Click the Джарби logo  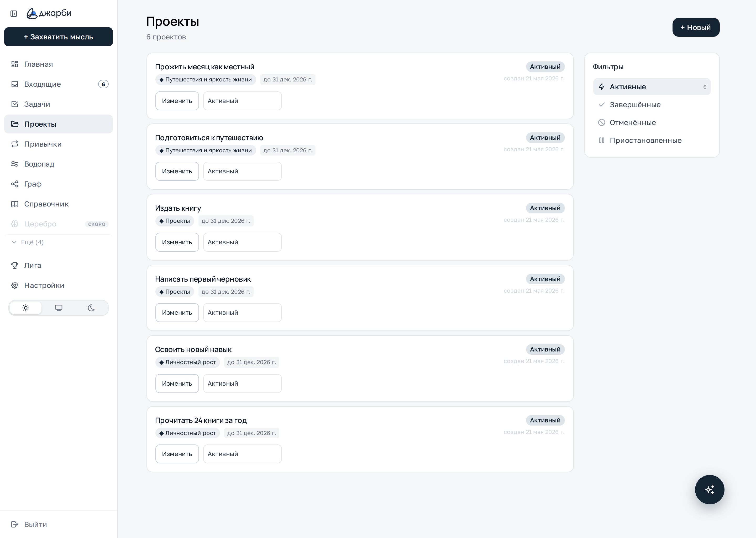[x=49, y=13]
